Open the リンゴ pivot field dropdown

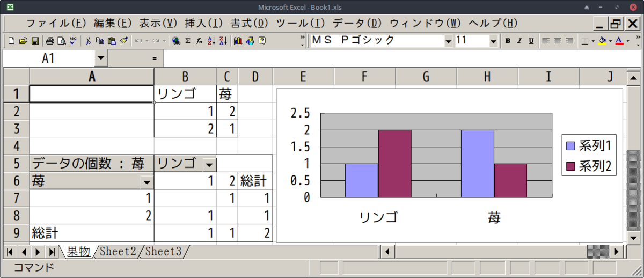pos(209,165)
